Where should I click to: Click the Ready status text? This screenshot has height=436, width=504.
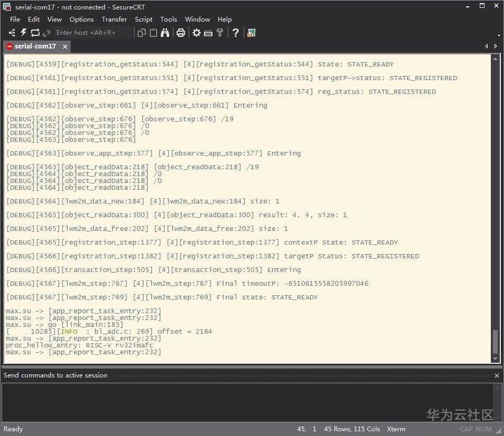13,429
